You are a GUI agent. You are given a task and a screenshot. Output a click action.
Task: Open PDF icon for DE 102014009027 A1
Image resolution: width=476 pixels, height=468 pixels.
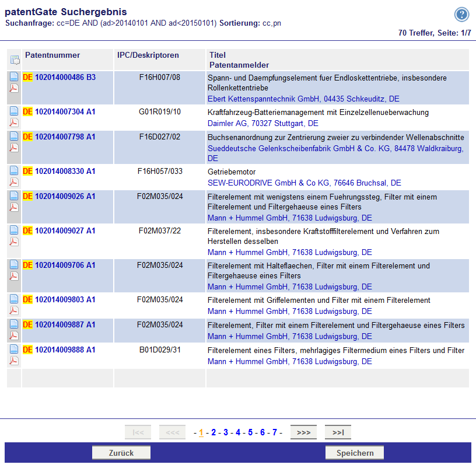coord(14,242)
